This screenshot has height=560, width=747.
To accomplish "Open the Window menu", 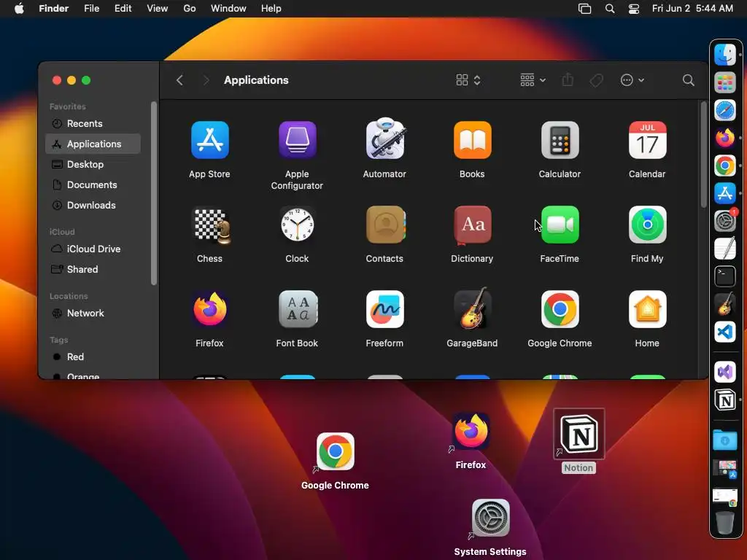I will [x=228, y=9].
